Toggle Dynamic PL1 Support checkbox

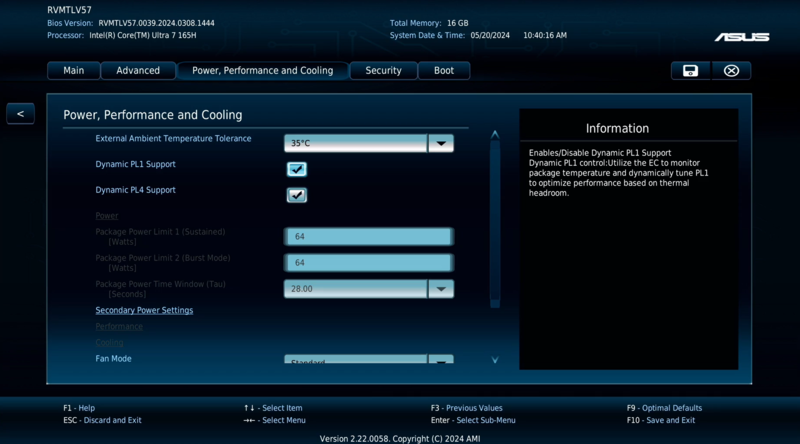pos(296,169)
